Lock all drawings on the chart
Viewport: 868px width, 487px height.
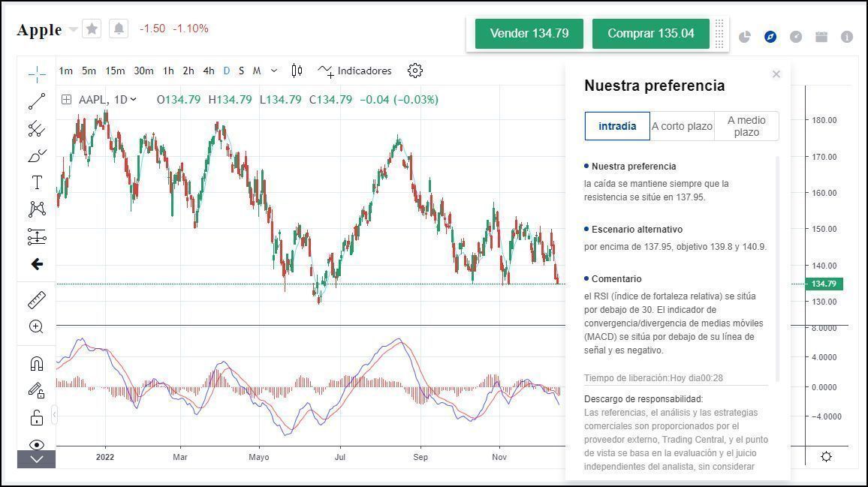(x=36, y=415)
